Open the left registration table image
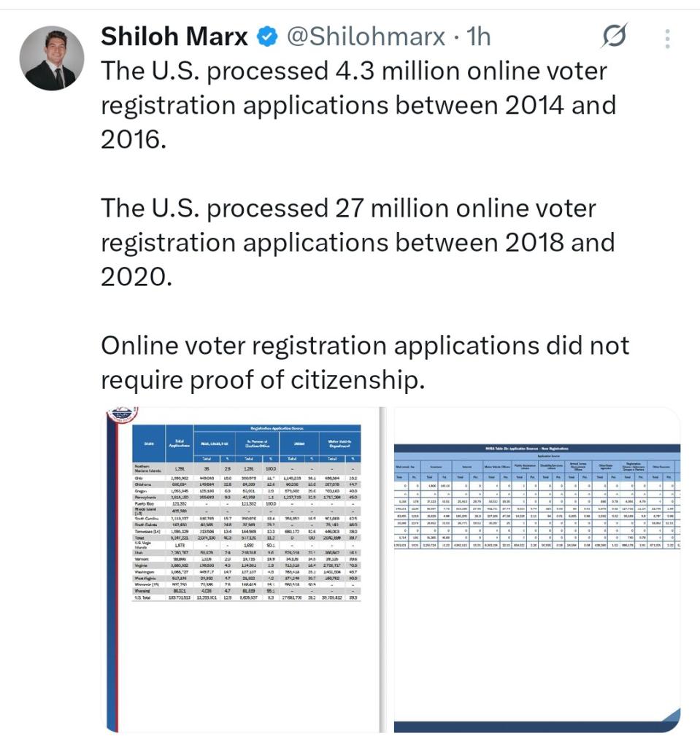The image size is (700, 747). coord(241,569)
